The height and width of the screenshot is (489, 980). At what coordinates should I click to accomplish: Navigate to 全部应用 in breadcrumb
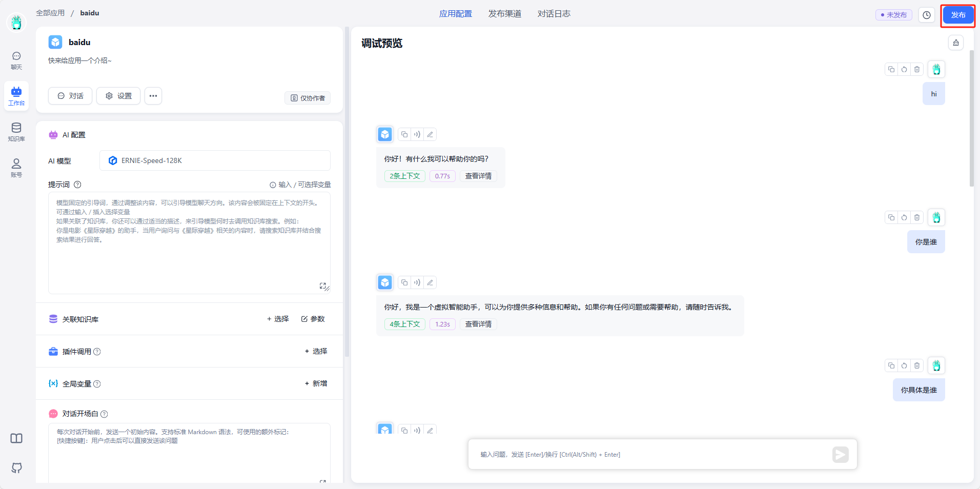[x=50, y=13]
